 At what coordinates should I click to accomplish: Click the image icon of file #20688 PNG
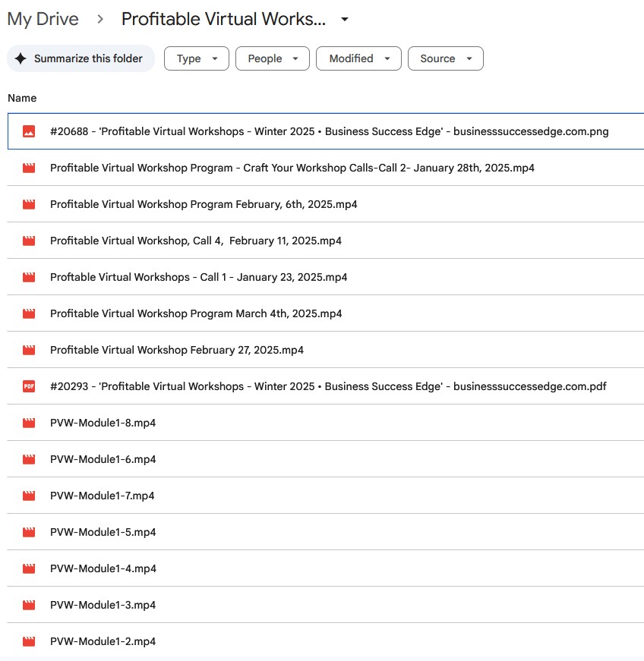point(29,131)
